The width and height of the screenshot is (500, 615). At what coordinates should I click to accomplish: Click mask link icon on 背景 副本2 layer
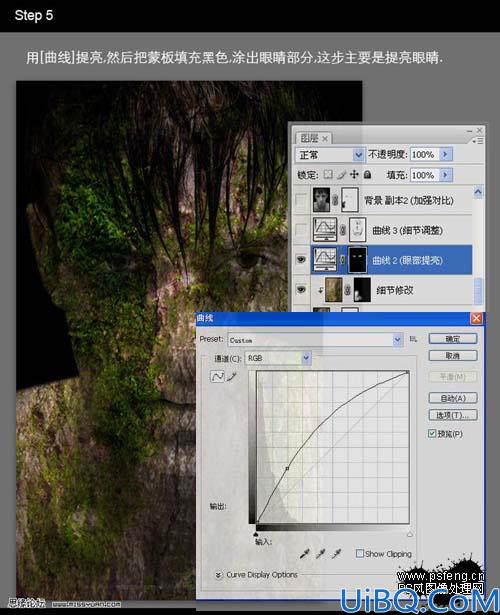[335, 200]
